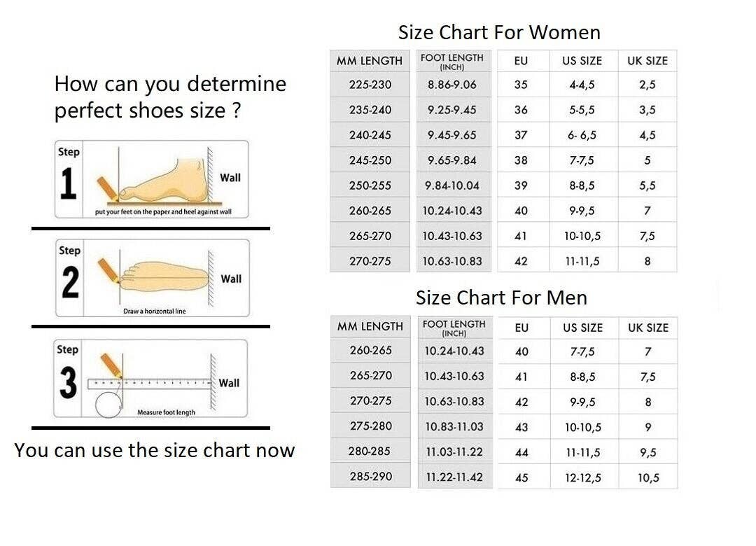This screenshot has width=756, height=546.
Task: Select EU size 35 in the women's chart
Action: pos(521,85)
